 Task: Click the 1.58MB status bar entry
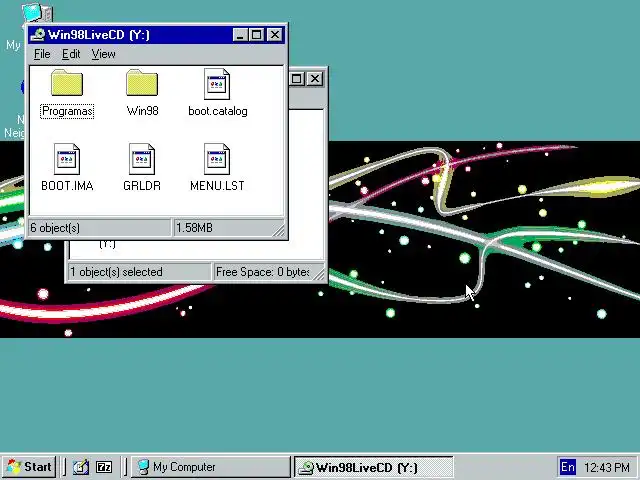coord(194,227)
